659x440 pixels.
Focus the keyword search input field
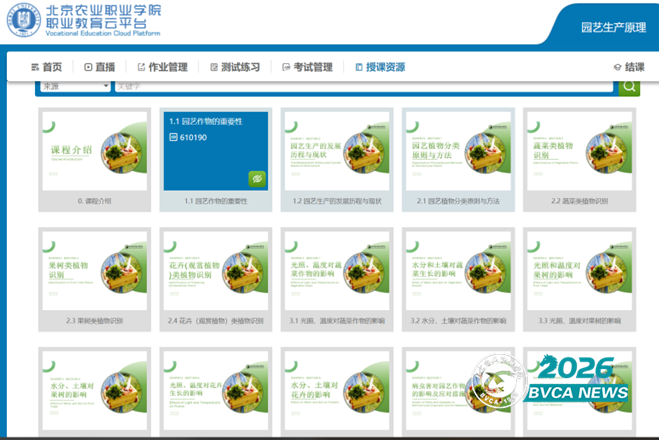click(362, 86)
